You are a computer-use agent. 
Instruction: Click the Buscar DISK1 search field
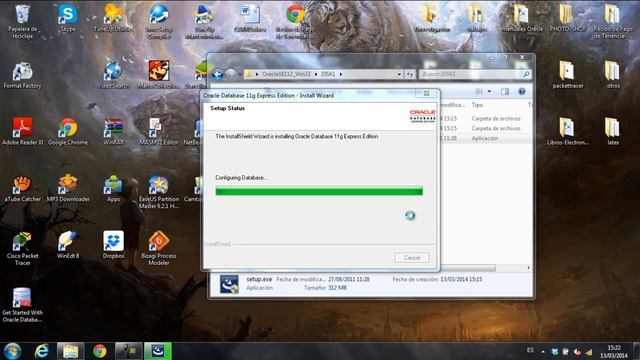470,74
